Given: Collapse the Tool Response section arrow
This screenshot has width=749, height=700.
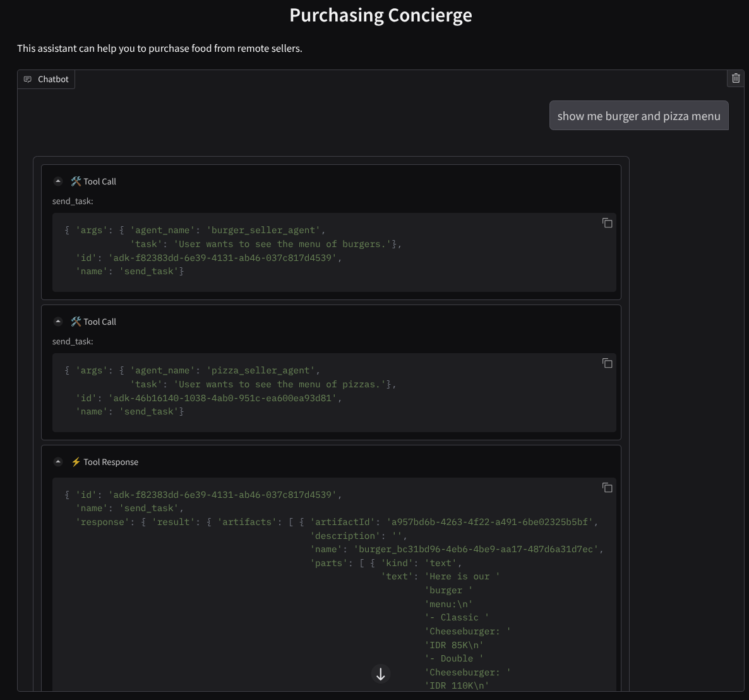Looking at the screenshot, I should (58, 462).
